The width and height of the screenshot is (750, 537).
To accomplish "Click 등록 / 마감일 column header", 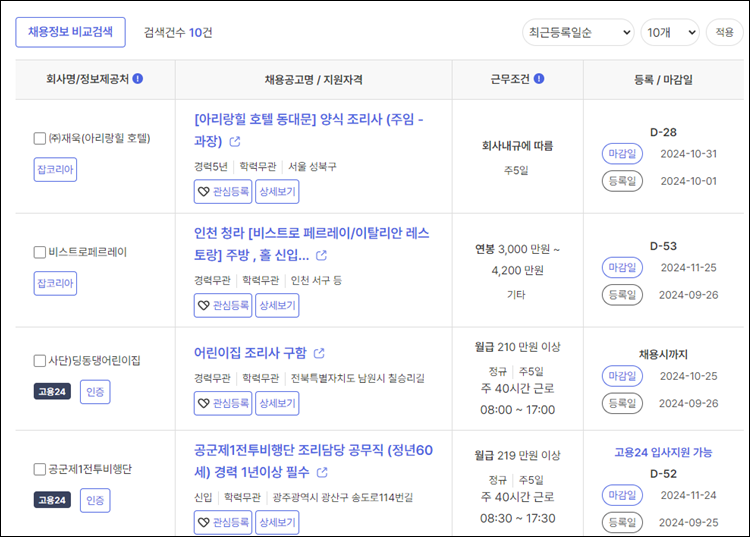I will (663, 79).
